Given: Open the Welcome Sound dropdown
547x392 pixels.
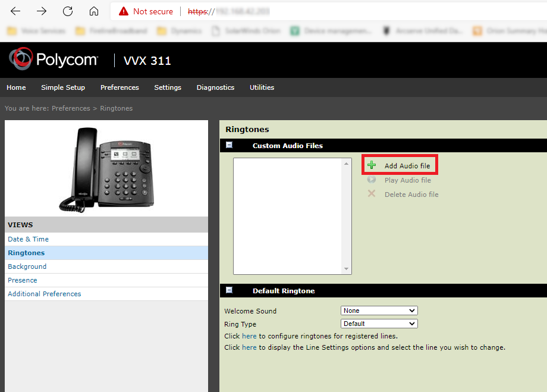Looking at the screenshot, I should coord(379,311).
